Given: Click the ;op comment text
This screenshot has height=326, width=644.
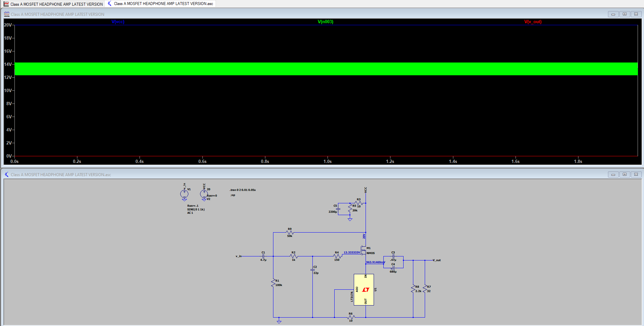Looking at the screenshot, I should click(233, 195).
